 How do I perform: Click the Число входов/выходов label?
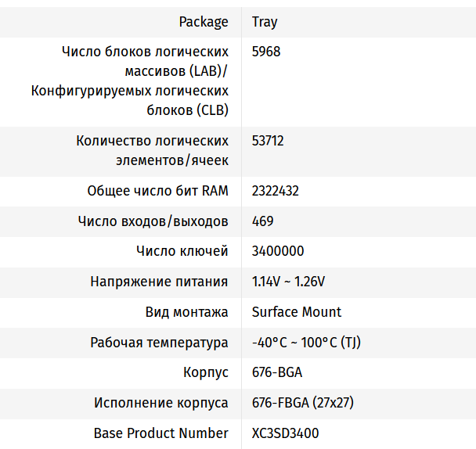click(x=153, y=221)
